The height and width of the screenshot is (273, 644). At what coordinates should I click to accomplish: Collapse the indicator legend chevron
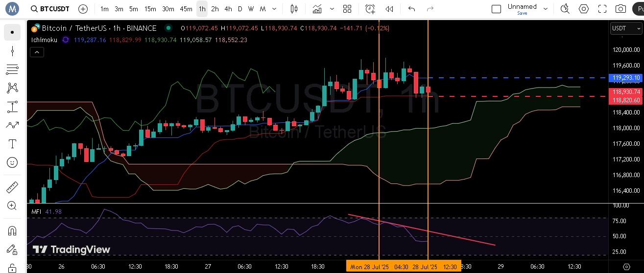[36, 52]
